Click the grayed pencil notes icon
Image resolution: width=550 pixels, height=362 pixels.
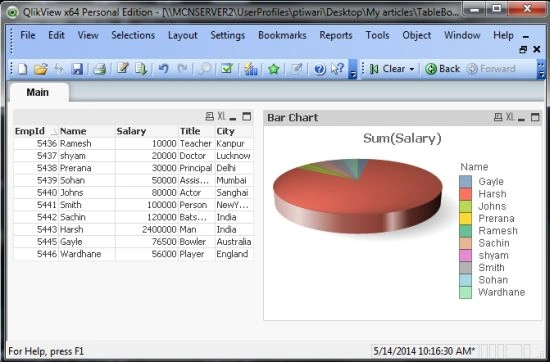pos(296,69)
